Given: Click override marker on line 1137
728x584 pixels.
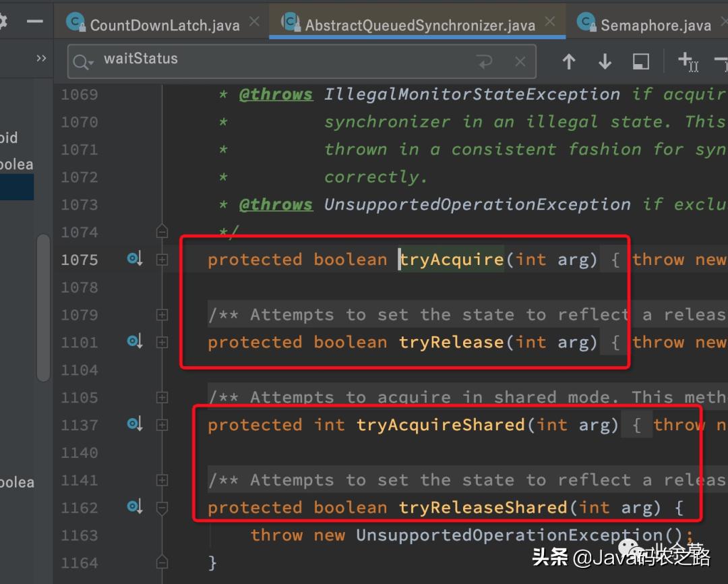Looking at the screenshot, I should [x=135, y=424].
